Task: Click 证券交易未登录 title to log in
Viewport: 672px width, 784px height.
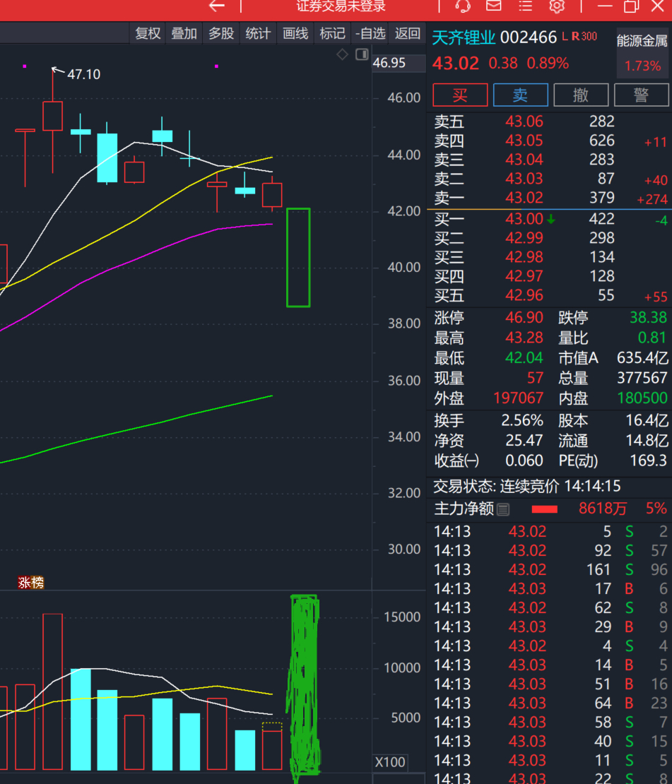Action: tap(341, 6)
